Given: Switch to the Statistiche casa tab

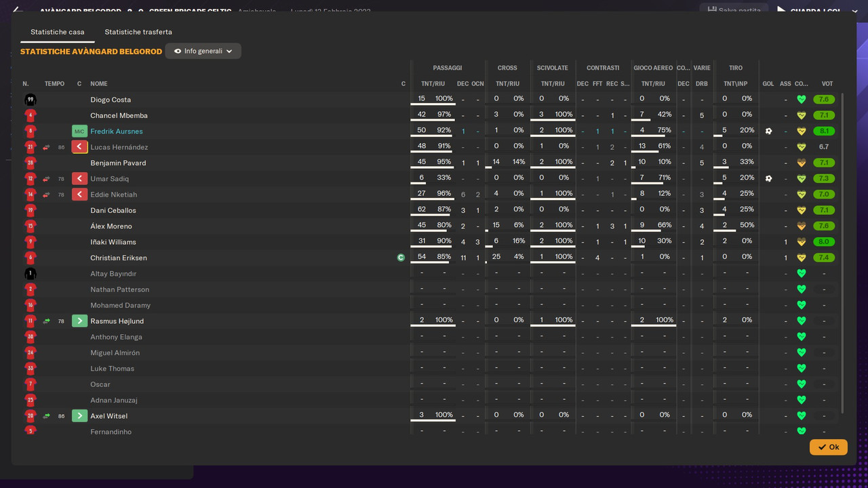Looking at the screenshot, I should pos(58,32).
